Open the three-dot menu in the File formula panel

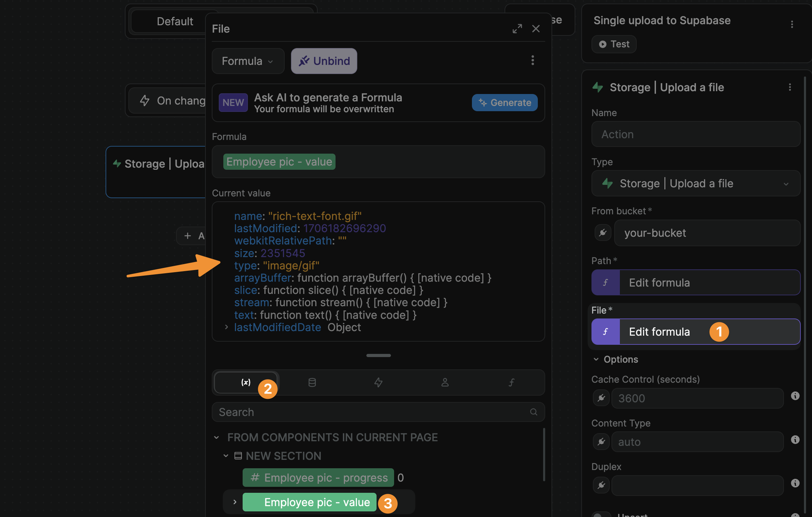tap(533, 60)
